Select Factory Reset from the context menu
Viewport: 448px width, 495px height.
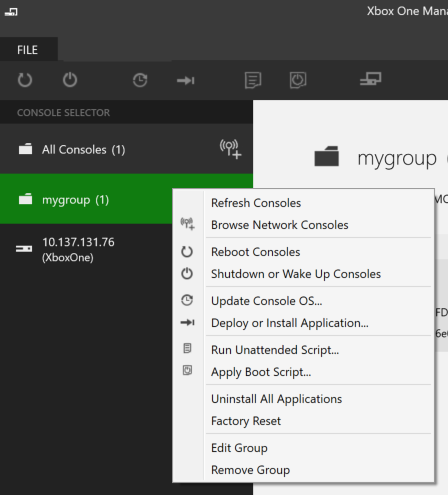[246, 421]
